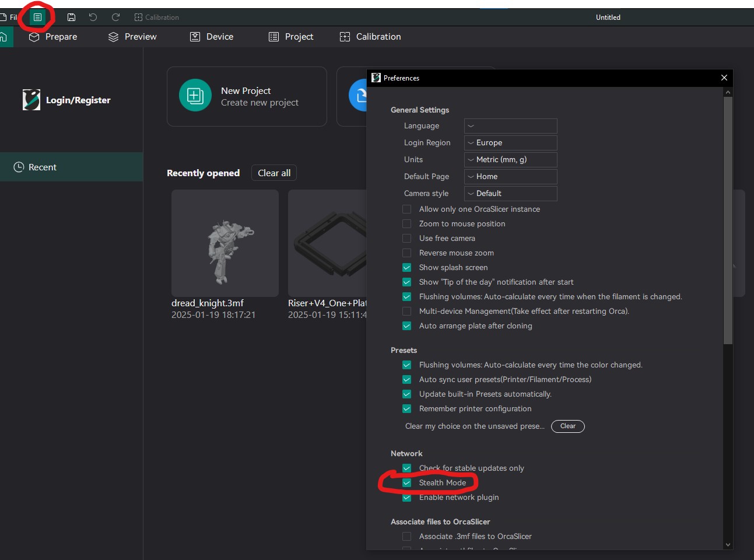Click the Preferences scrollbar up arrow
The height and width of the screenshot is (560, 754).
point(728,92)
